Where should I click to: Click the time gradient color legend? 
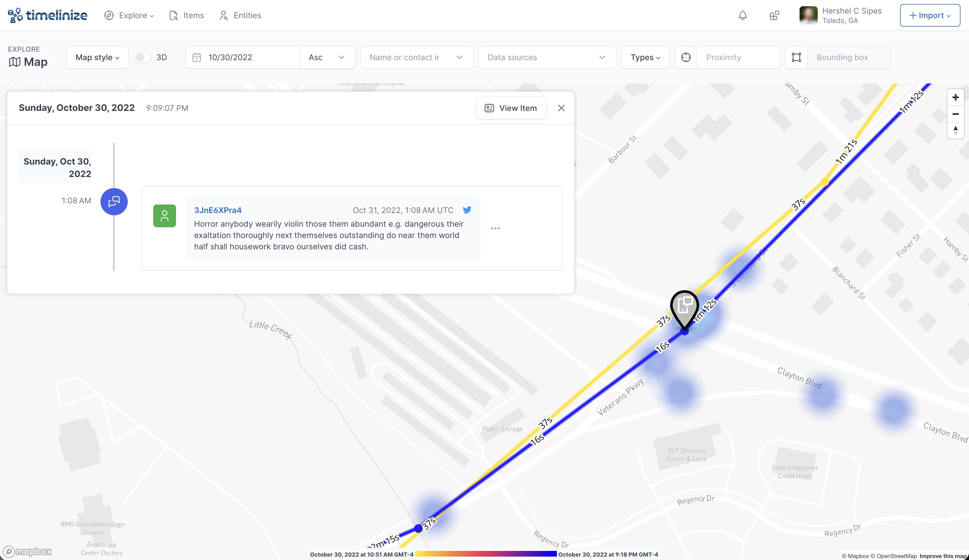tap(485, 554)
